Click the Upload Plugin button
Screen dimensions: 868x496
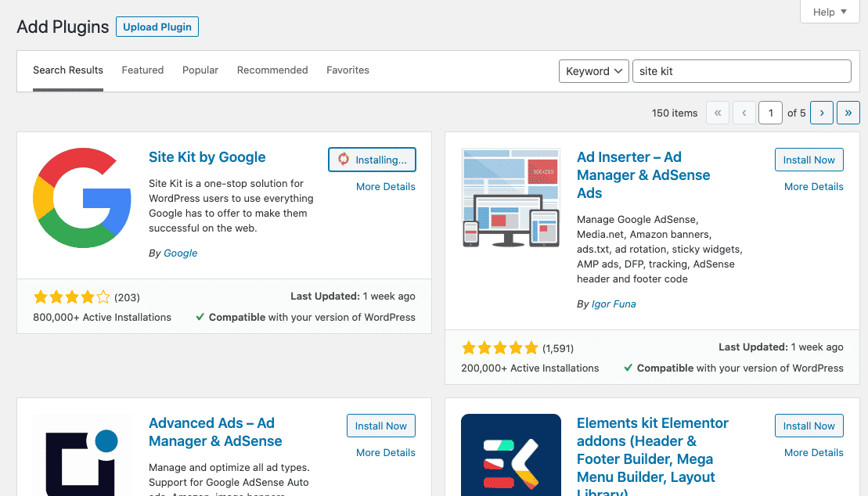click(157, 27)
